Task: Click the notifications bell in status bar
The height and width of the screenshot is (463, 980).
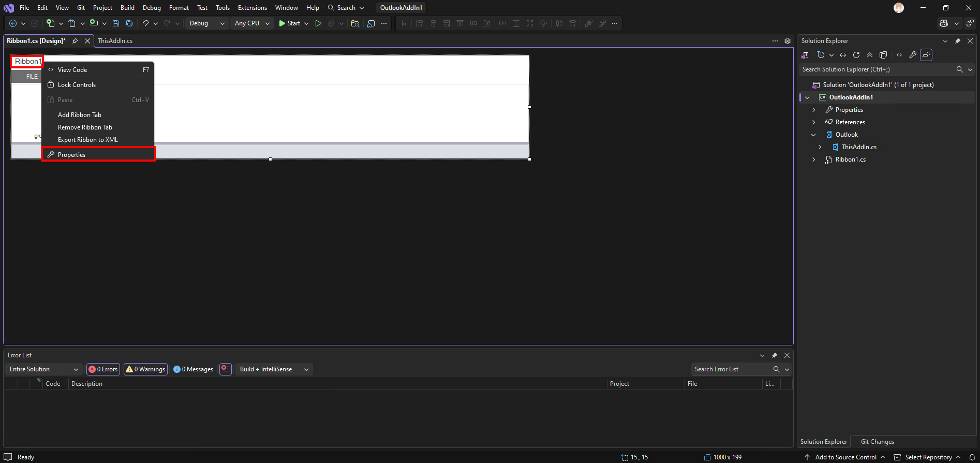Action: click(x=972, y=457)
